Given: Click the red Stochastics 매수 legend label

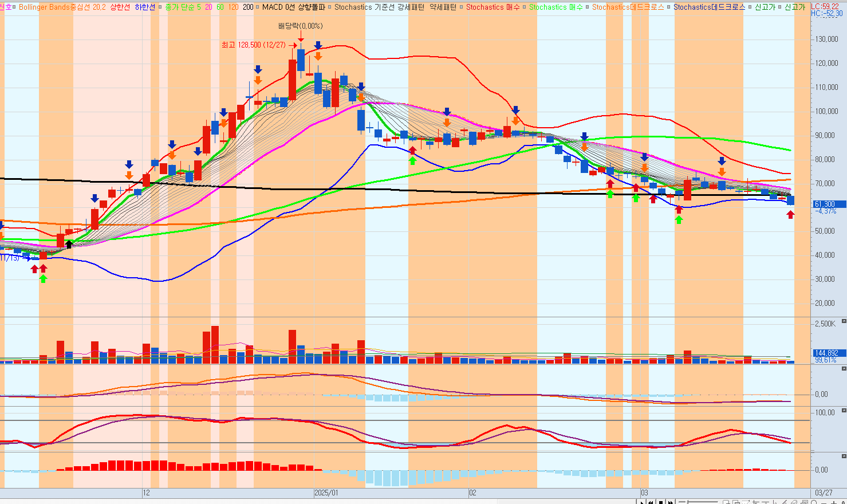Looking at the screenshot, I should pos(493,7).
